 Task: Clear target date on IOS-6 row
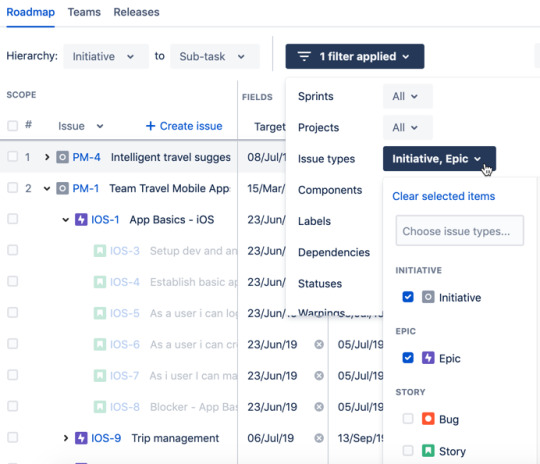[319, 344]
